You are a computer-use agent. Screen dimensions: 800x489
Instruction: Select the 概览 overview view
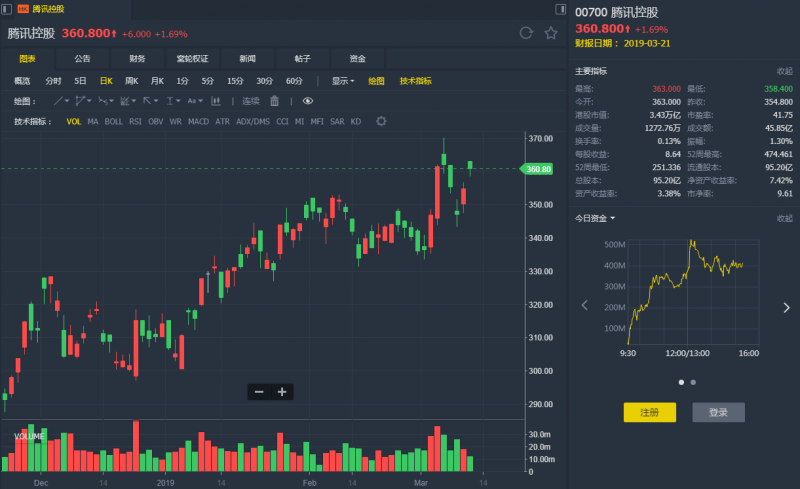[x=22, y=81]
